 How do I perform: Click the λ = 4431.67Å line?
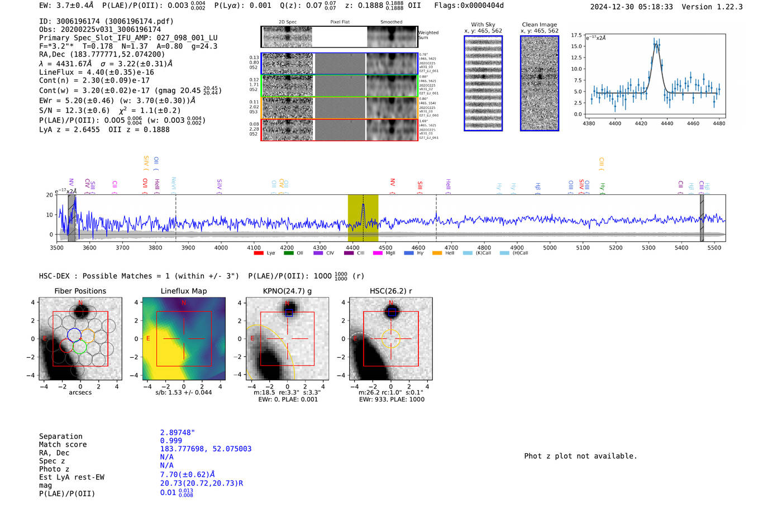click(x=106, y=64)
